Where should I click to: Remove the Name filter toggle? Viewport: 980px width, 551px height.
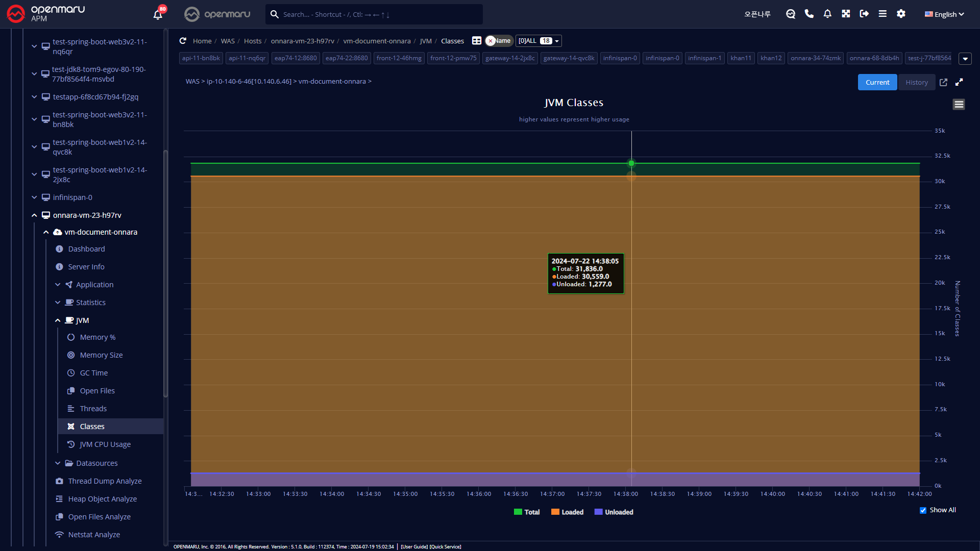(491, 41)
